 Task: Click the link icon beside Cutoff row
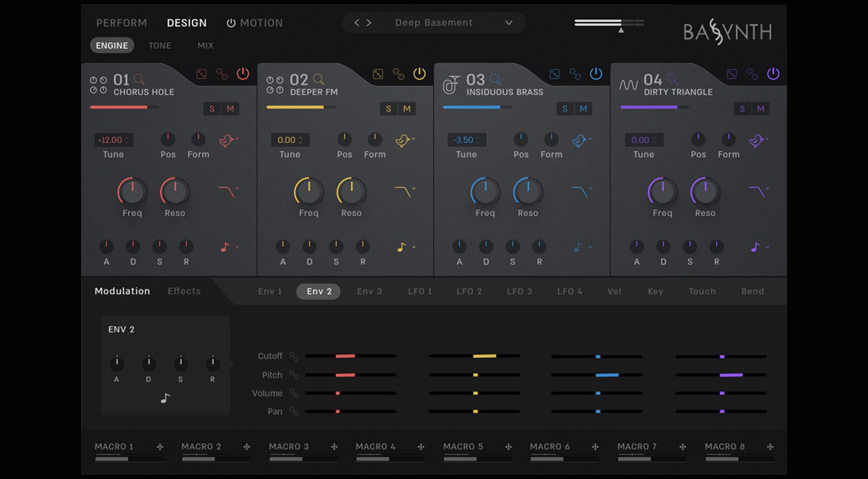coord(294,356)
